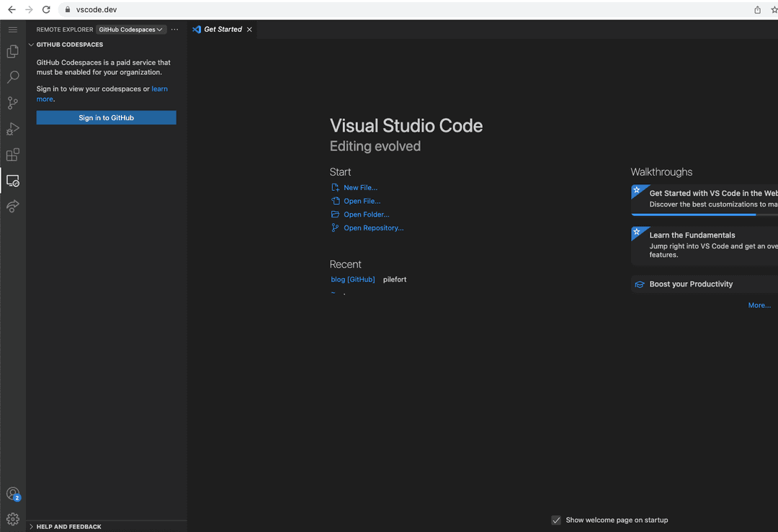Open the application hamburger menu
This screenshot has width=778, height=532.
click(x=12, y=30)
